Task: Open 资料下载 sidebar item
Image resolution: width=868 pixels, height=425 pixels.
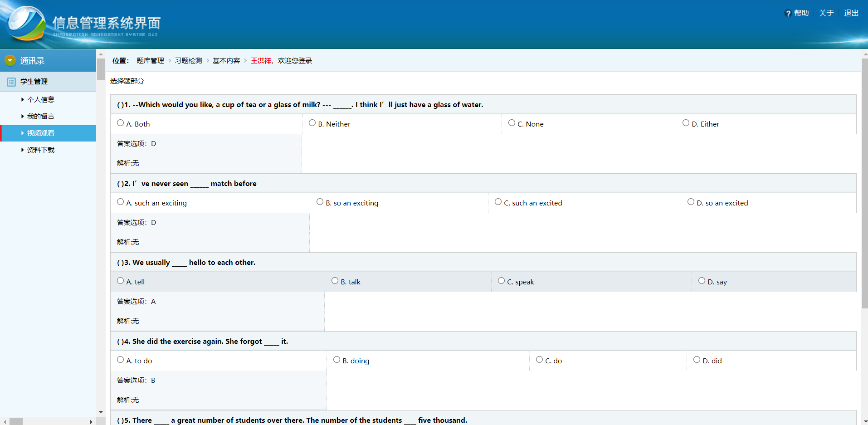Action: (x=41, y=150)
